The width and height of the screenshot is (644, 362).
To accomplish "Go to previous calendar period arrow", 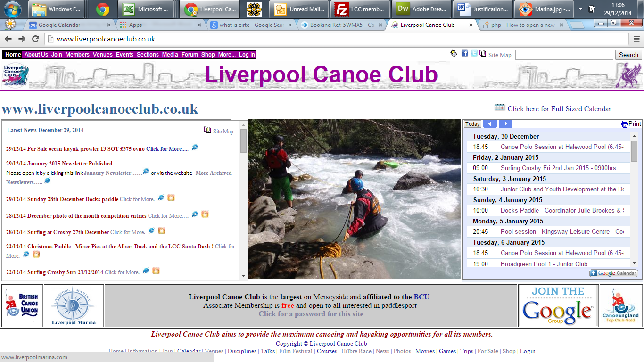I will tap(490, 124).
